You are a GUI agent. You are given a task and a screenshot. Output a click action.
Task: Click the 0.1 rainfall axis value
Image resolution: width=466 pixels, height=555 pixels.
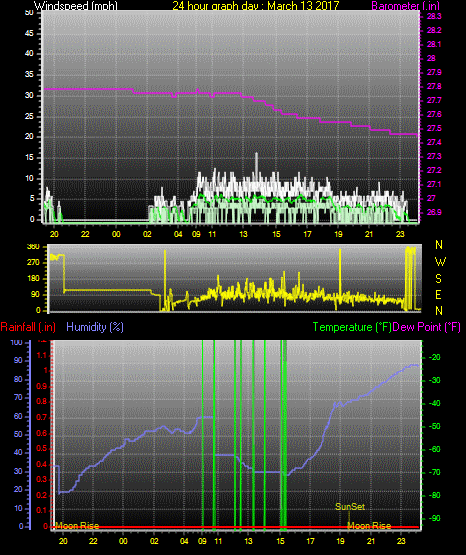pos(42,510)
